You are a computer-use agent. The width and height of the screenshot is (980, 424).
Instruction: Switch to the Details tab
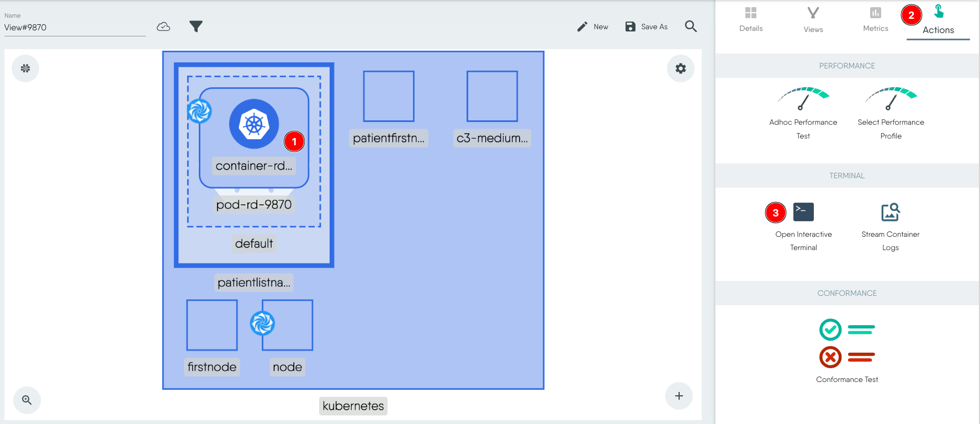pos(751,19)
